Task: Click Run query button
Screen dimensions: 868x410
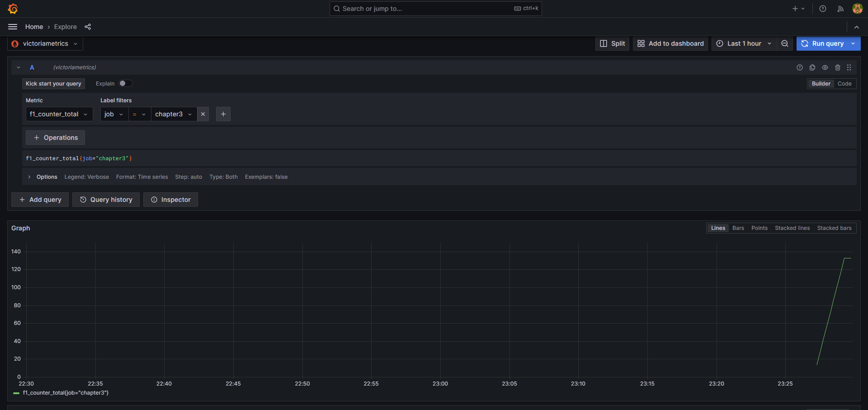Action: (x=822, y=43)
